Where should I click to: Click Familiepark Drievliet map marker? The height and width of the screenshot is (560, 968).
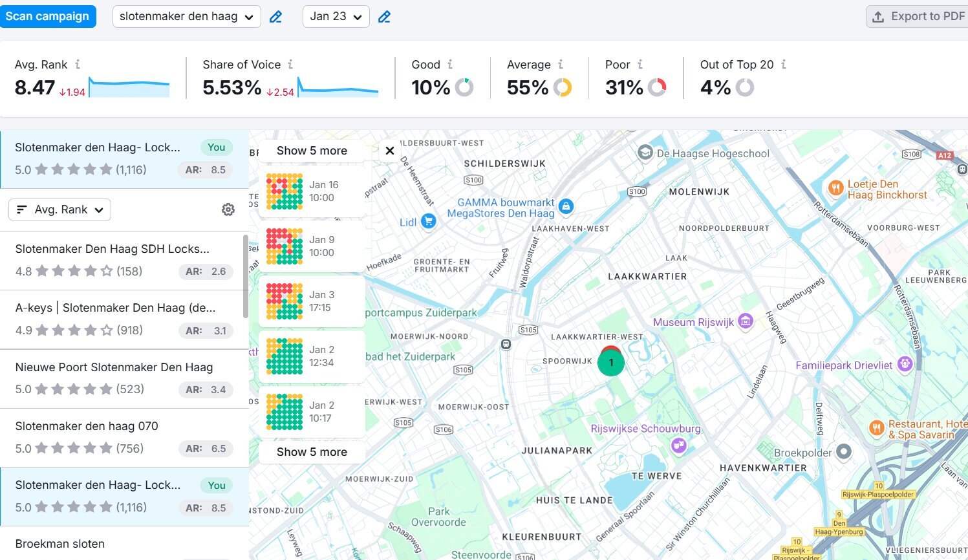coord(905,364)
